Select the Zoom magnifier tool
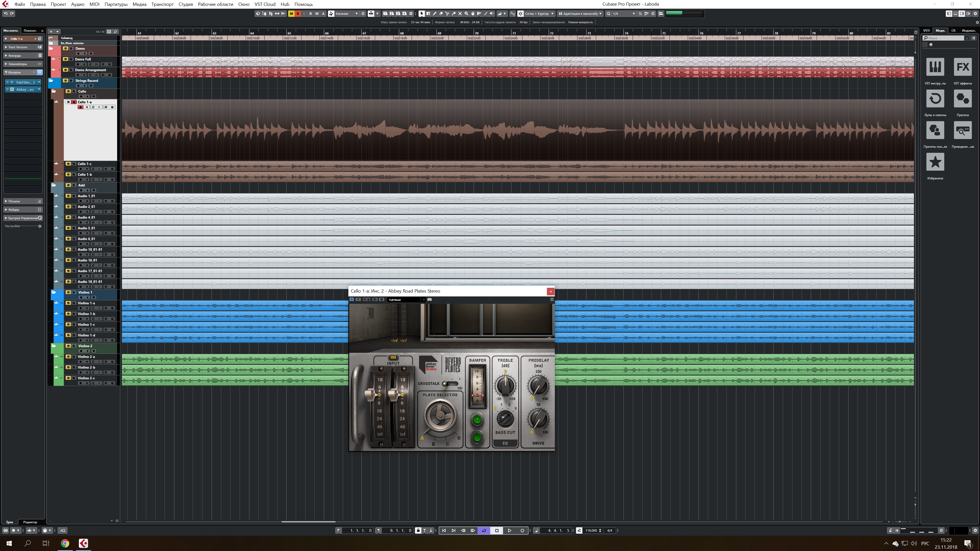980x551 pixels. pyautogui.click(x=467, y=14)
